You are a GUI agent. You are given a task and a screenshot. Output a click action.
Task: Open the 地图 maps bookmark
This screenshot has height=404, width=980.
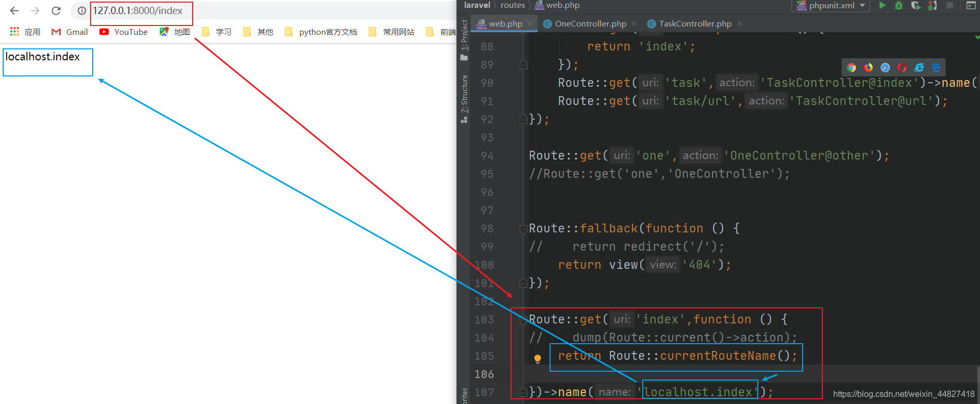tap(174, 32)
